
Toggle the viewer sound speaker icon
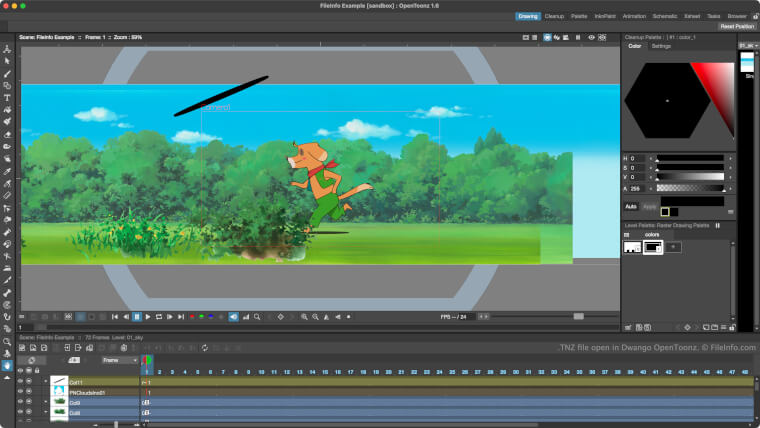[234, 317]
